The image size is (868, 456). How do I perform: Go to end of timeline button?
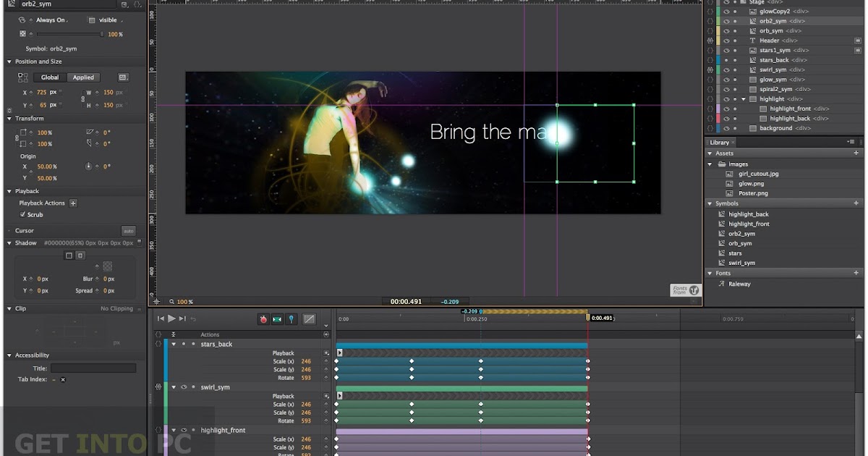(182, 318)
